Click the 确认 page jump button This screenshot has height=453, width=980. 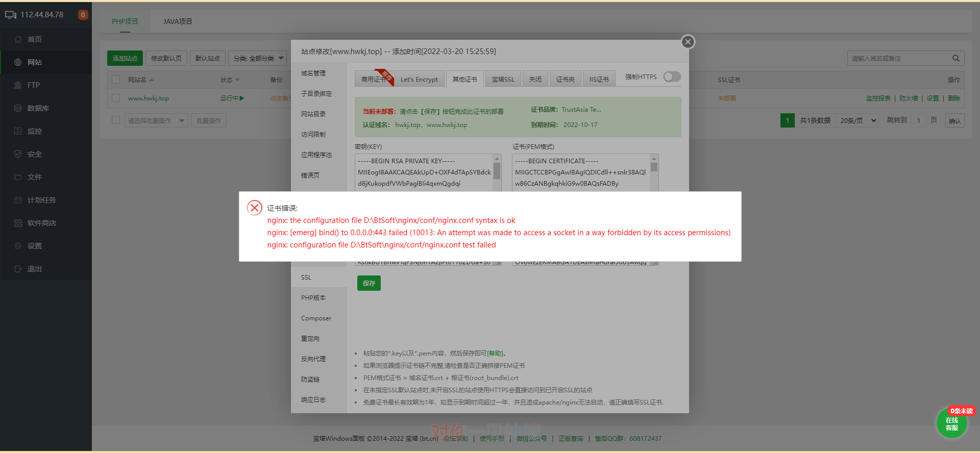954,121
